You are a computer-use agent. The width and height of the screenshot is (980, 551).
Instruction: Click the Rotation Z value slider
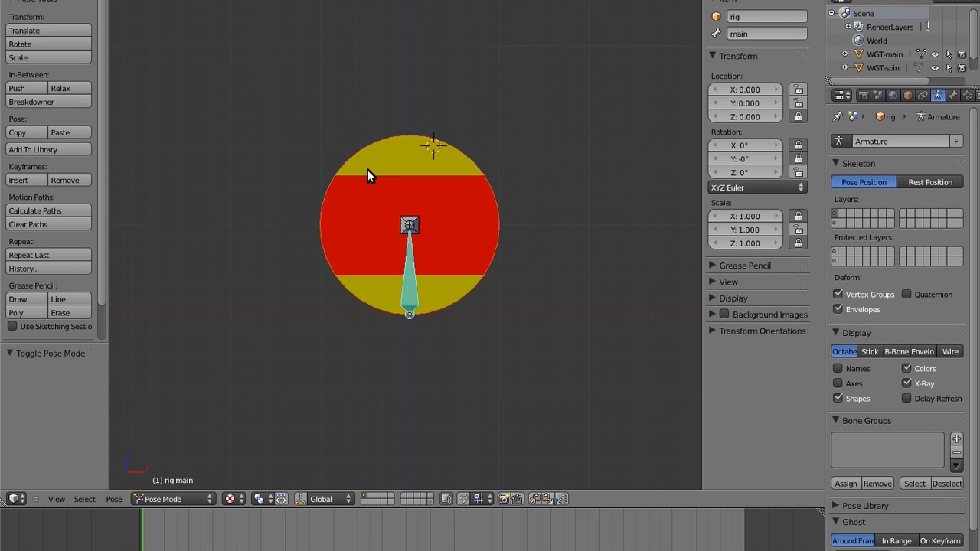(745, 173)
